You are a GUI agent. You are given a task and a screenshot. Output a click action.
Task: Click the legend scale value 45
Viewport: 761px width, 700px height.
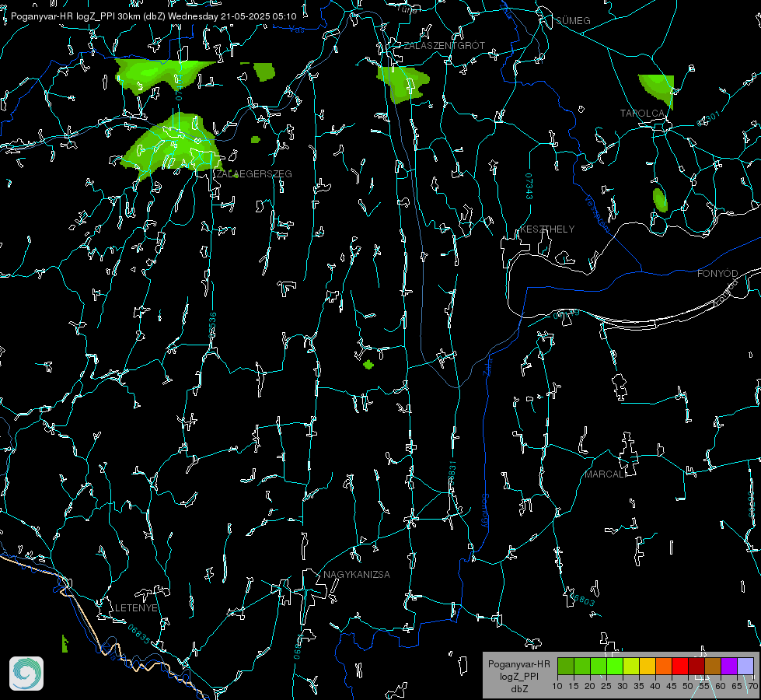pos(671,686)
